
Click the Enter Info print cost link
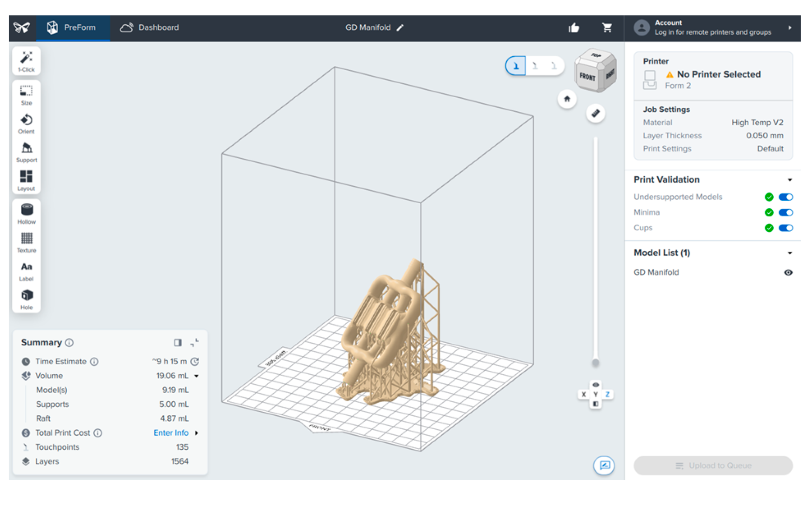click(x=171, y=433)
